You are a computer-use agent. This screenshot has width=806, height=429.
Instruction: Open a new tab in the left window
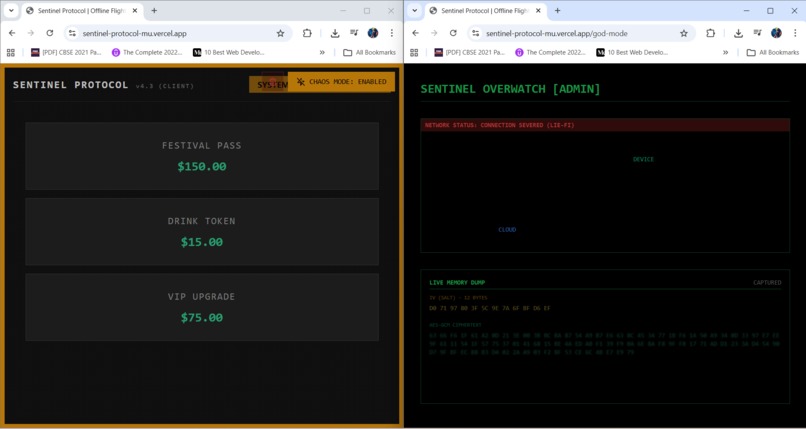[154, 10]
